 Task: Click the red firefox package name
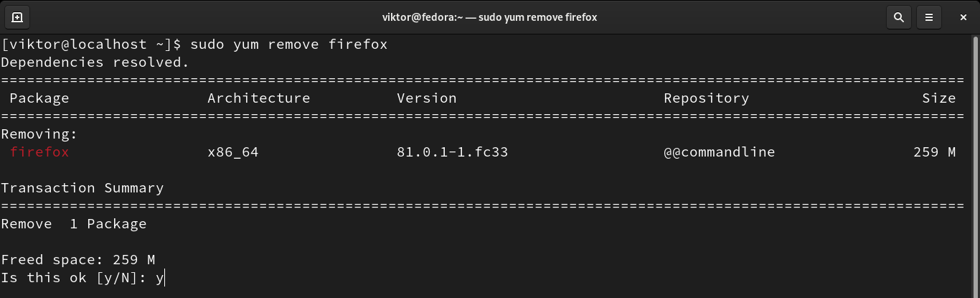pyautogui.click(x=39, y=152)
